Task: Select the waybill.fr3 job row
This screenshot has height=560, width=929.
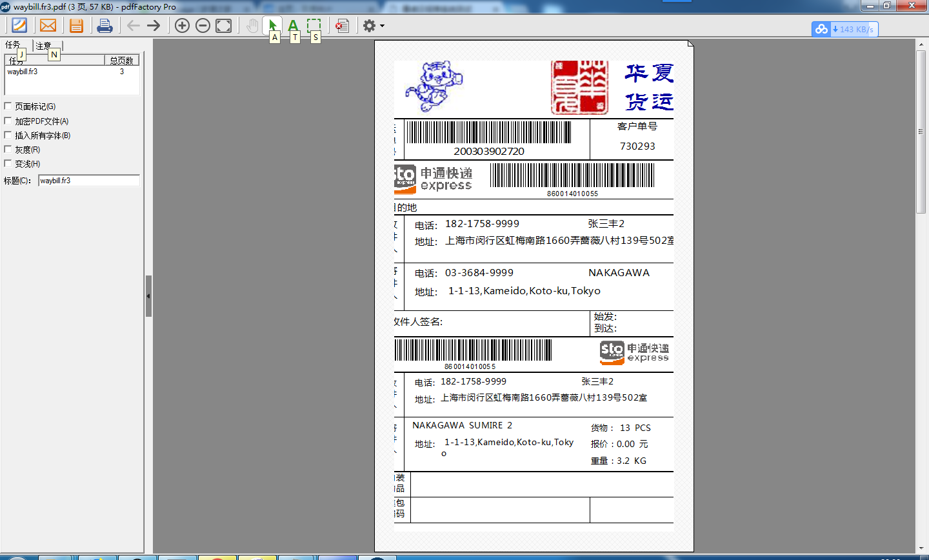Action: [72, 72]
